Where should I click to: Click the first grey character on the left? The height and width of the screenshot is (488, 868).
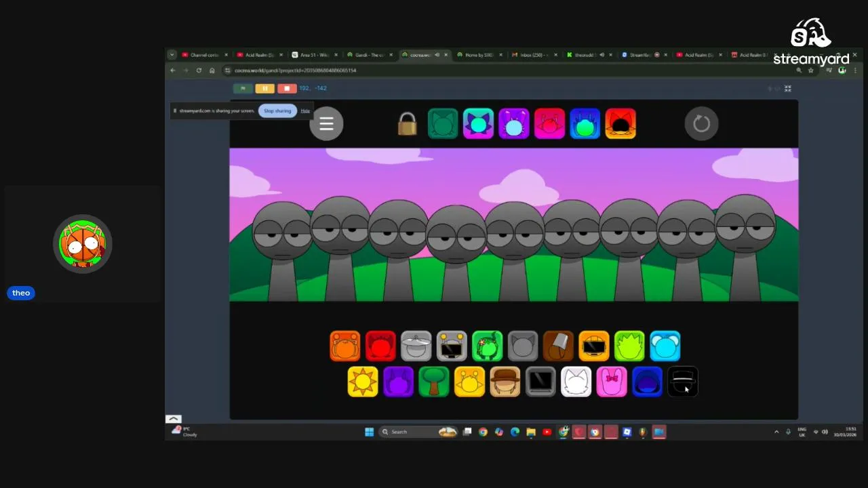point(283,251)
